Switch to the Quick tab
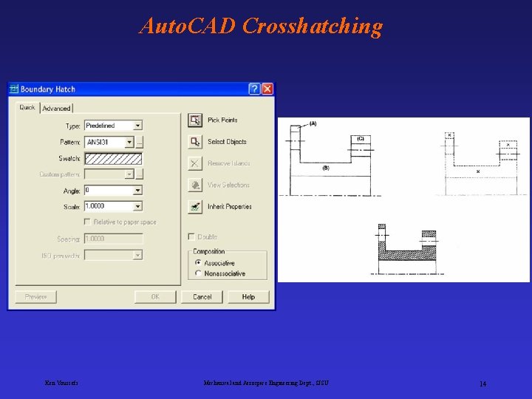The image size is (532, 399). tap(27, 108)
